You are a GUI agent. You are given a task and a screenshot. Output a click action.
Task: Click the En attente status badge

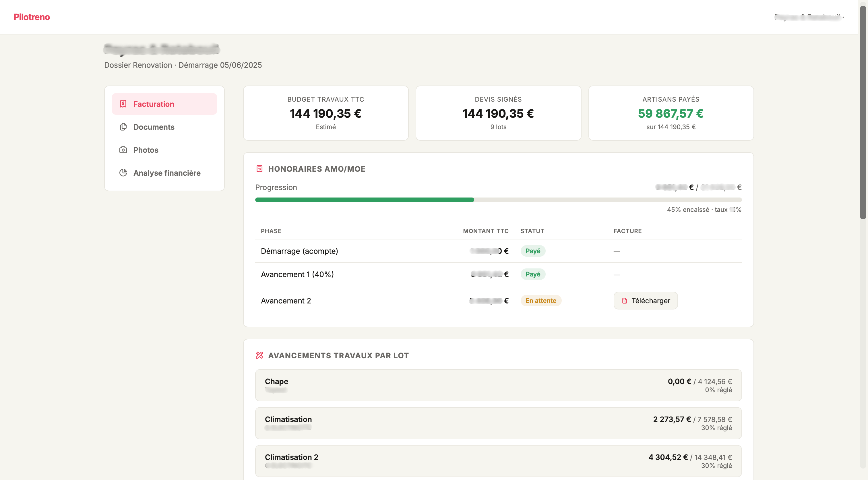[x=541, y=300]
